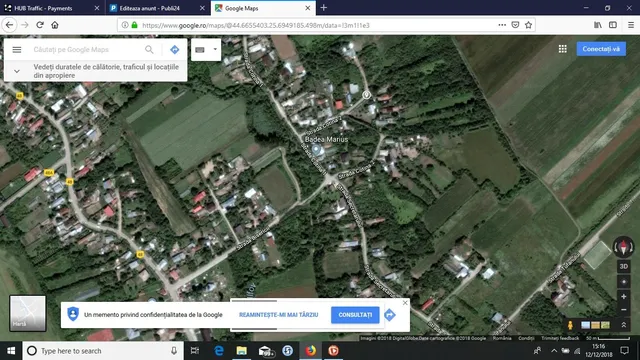Open Task View from the taskbar

pos(195,351)
